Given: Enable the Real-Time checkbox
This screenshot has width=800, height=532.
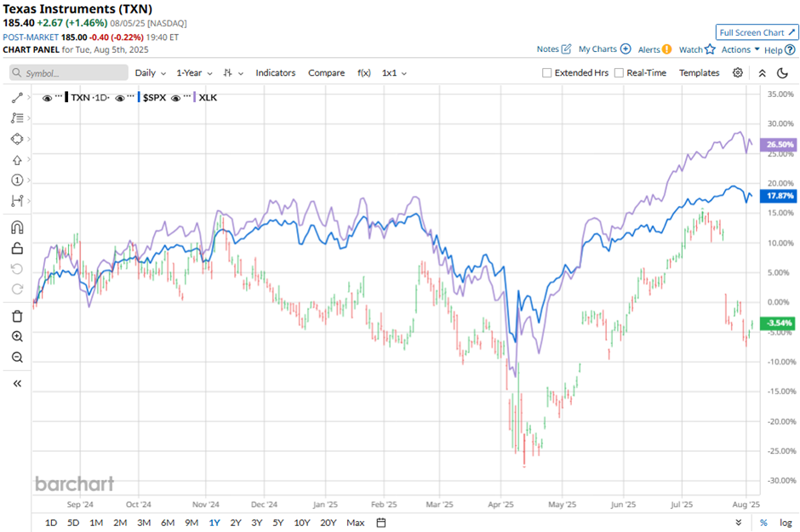Looking at the screenshot, I should 619,73.
